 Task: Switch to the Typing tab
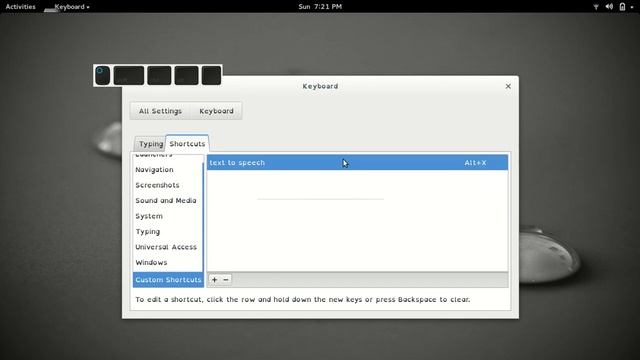click(150, 144)
